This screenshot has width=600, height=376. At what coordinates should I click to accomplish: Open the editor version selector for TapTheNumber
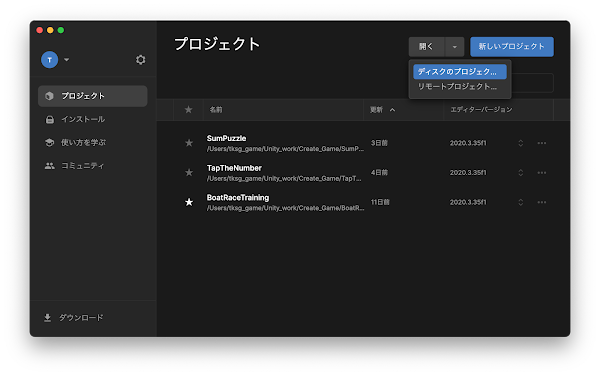coord(520,173)
